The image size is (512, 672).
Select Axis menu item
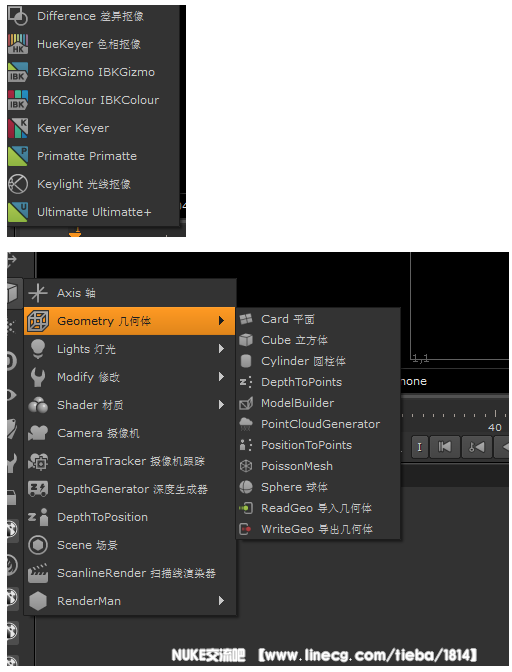click(130, 293)
